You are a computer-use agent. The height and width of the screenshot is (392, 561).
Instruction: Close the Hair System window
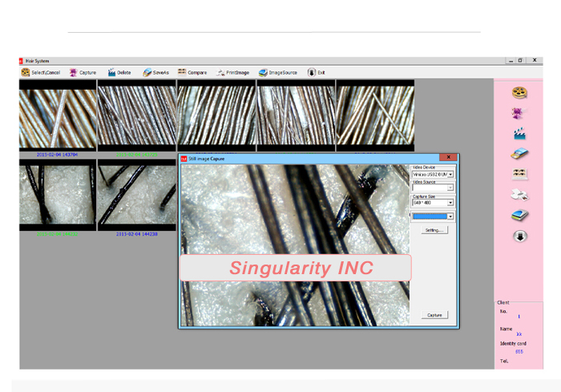pos(535,60)
